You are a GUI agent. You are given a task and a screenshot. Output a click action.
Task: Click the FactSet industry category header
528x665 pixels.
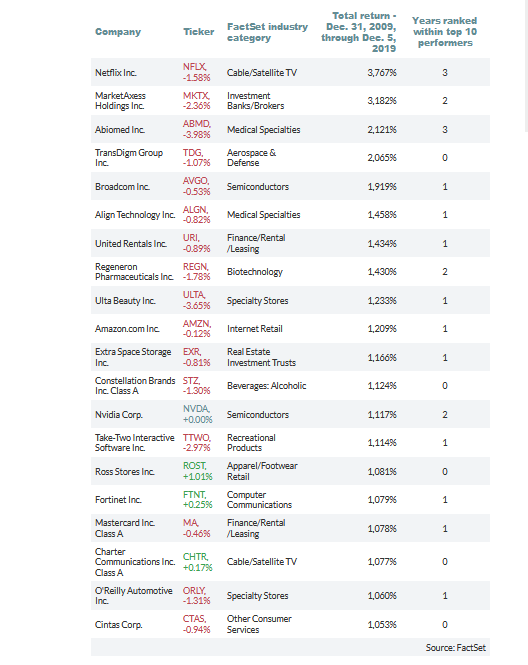pos(267,32)
